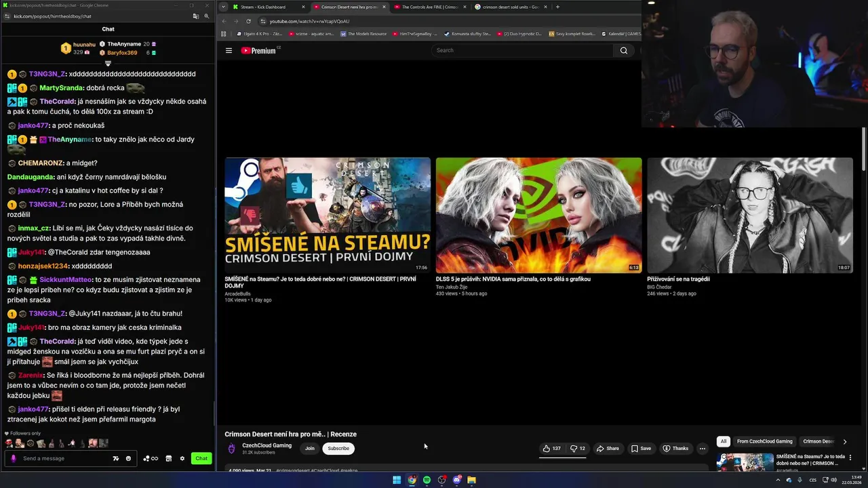Viewport: 868px width, 488px height.
Task: Click the YouTube search magnifier button
Action: click(624, 50)
